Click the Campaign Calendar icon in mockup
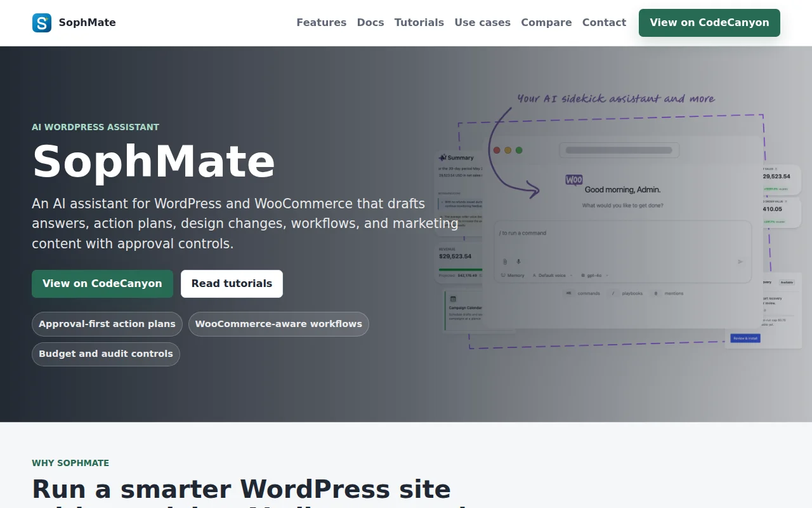This screenshot has width=812, height=508. coord(453,298)
